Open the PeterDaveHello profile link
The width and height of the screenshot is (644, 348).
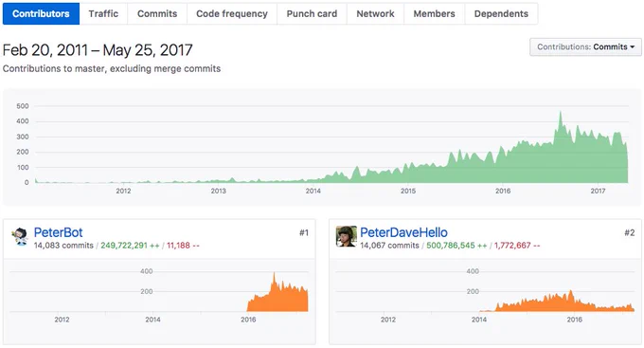point(403,232)
